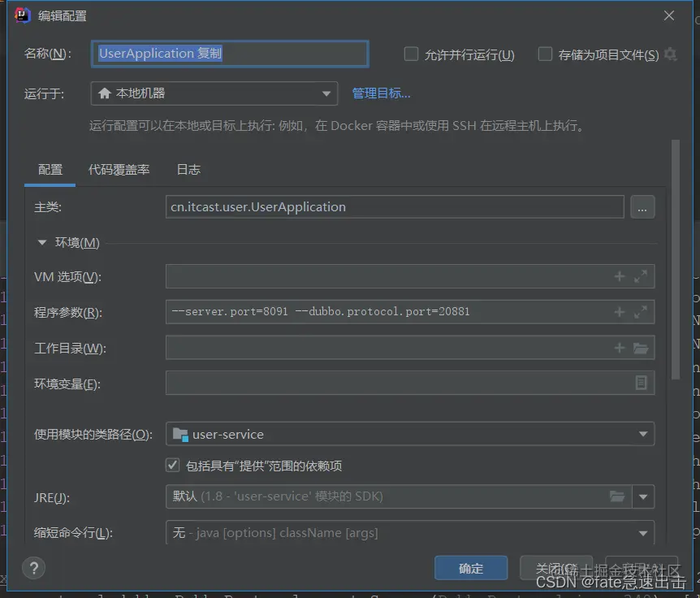
Task: Click the IntelliJ IDEA icon in the title bar
Action: (x=22, y=15)
